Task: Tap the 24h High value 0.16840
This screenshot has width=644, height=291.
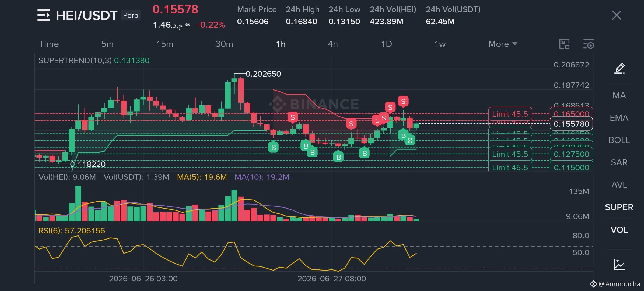Action: [x=301, y=21]
